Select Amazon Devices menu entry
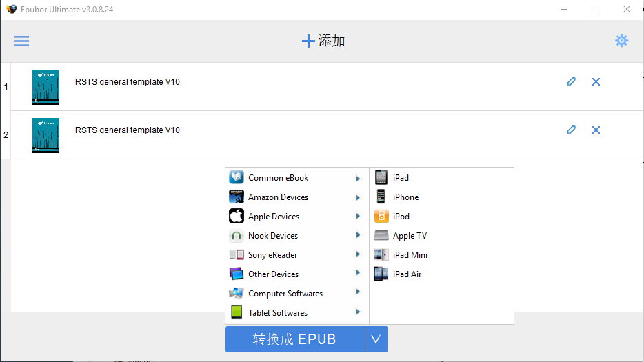The image size is (644, 362). pyautogui.click(x=297, y=197)
